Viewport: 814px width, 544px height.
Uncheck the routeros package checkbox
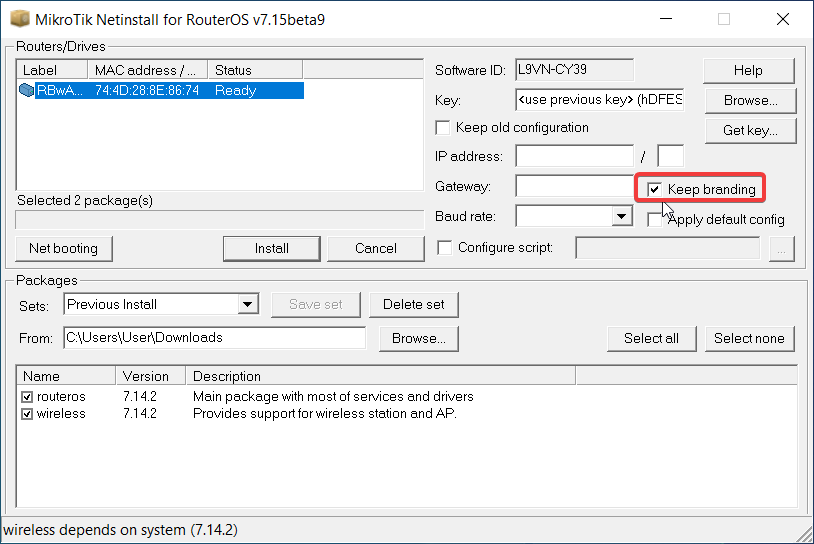[x=27, y=397]
